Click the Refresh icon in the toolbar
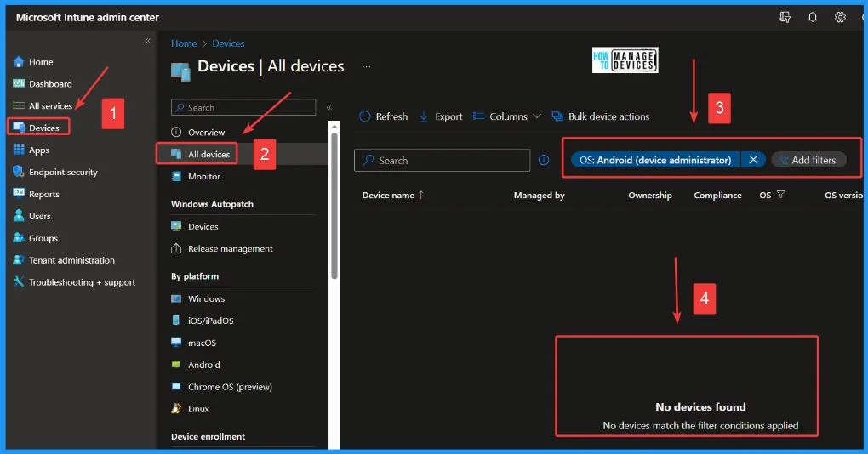Screen dimensions: 868x454 click(x=365, y=116)
